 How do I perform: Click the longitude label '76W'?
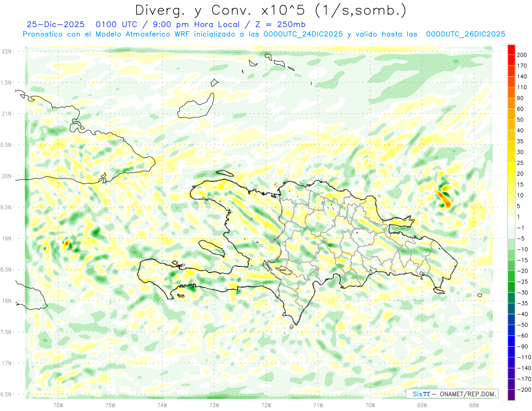coord(59,404)
